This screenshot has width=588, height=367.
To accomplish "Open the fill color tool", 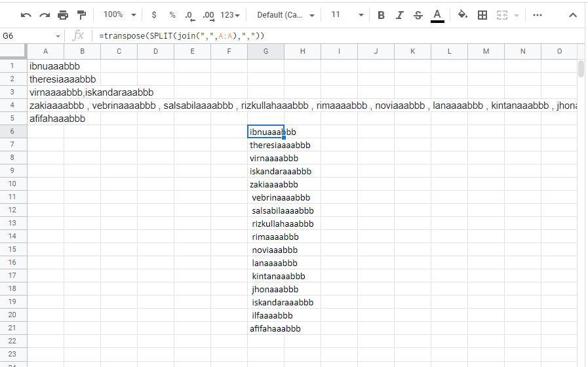I will [463, 15].
